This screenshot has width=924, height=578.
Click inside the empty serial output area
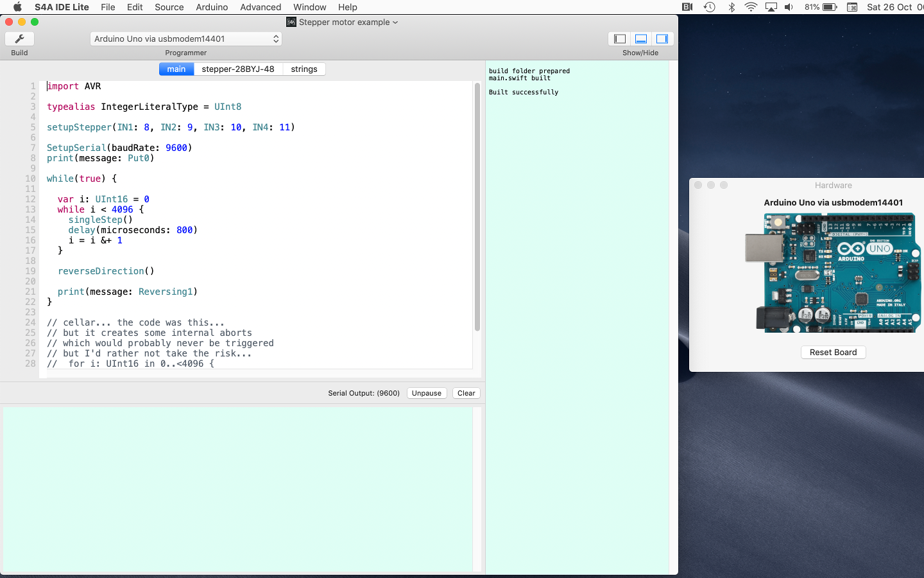(x=237, y=489)
